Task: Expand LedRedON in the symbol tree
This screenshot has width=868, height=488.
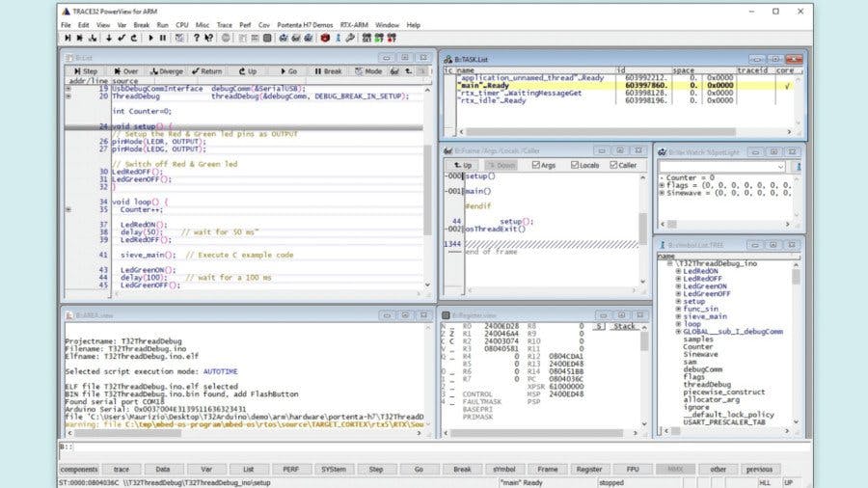Action: [678, 271]
